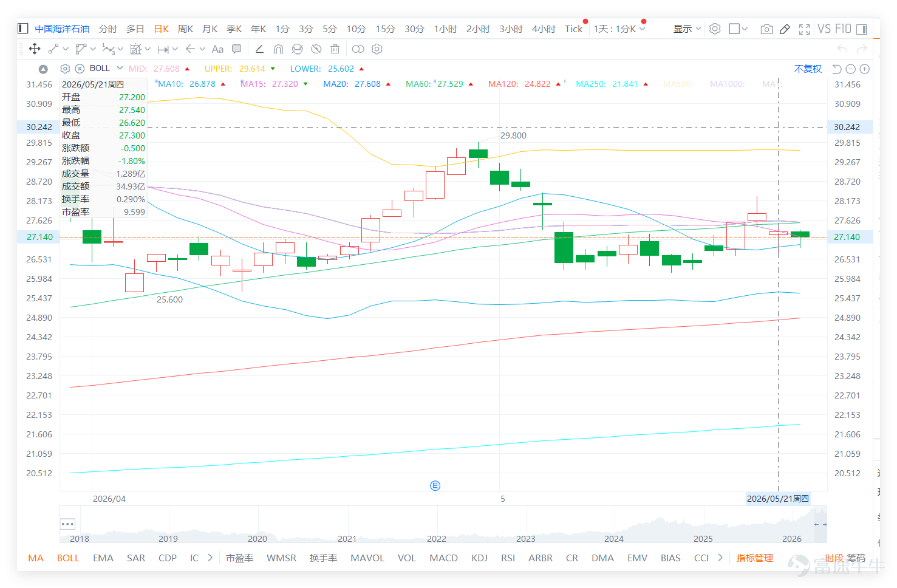
Task: Add a comment bubble annotation
Action: click(237, 49)
